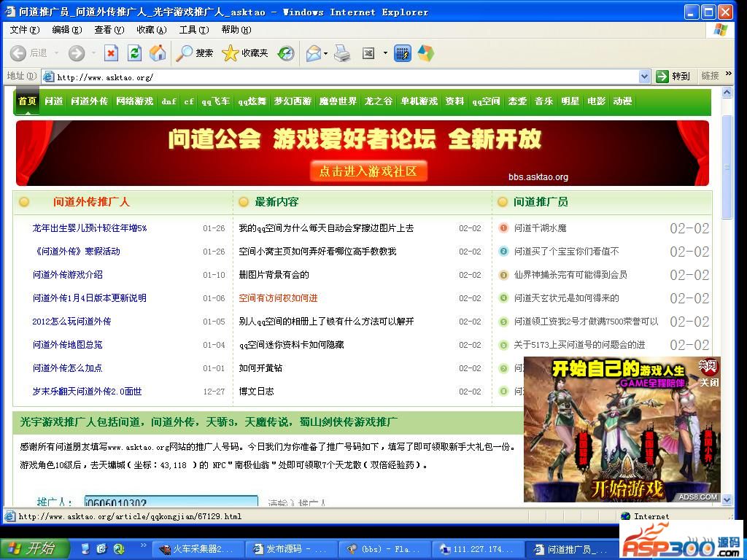
Task: Open the 问道外传游戏介绍 article link
Action: (x=67, y=275)
